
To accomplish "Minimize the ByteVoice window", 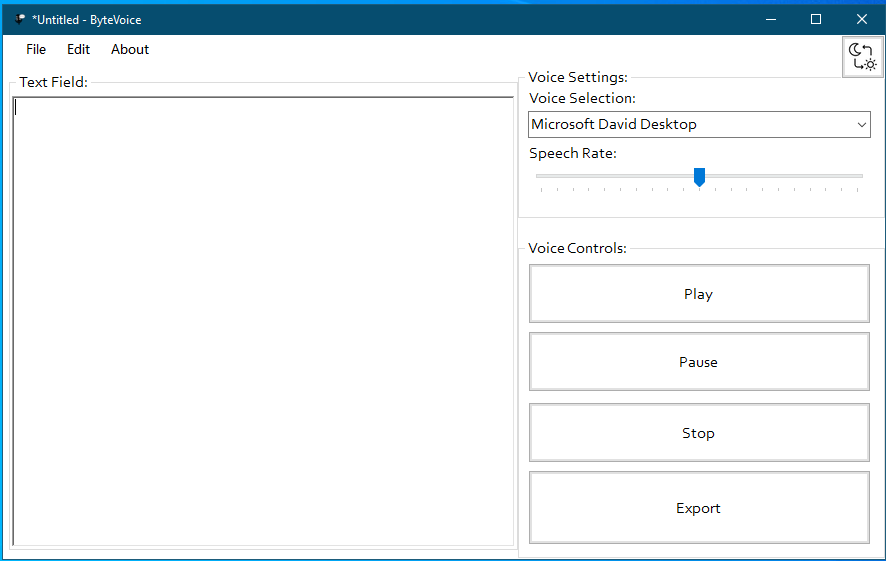I will [x=771, y=19].
